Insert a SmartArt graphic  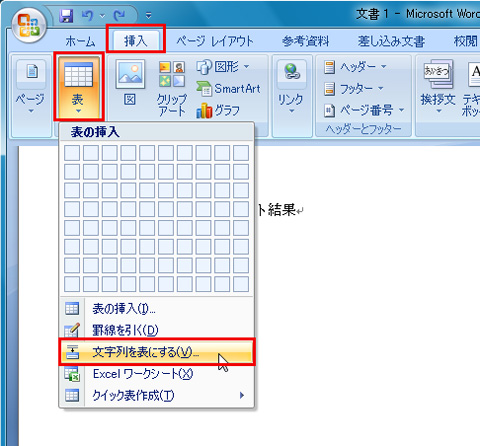[229, 89]
